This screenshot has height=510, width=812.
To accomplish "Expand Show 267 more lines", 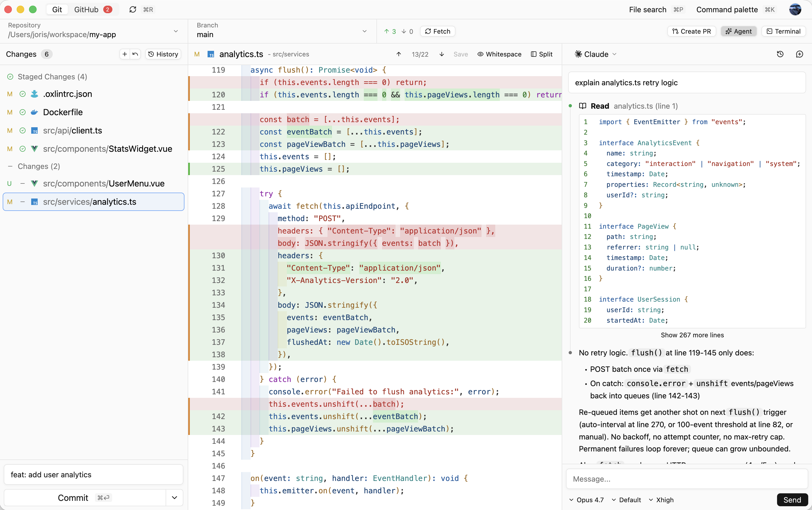I will click(692, 335).
